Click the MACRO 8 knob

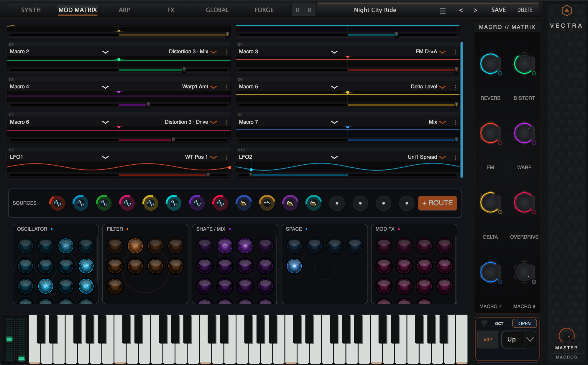[524, 272]
